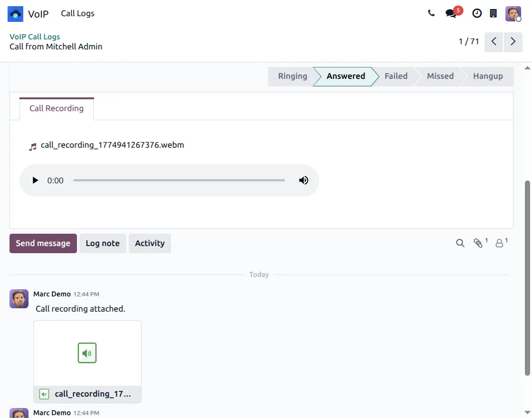This screenshot has width=532, height=418.
Task: Open the VoIP Call Logs breadcrumb link
Action: [34, 37]
